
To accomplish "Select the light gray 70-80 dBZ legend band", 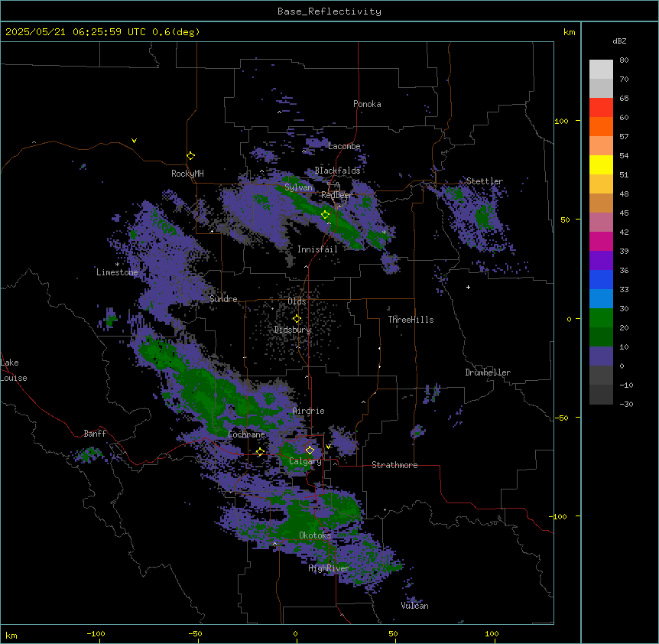I will [x=601, y=70].
